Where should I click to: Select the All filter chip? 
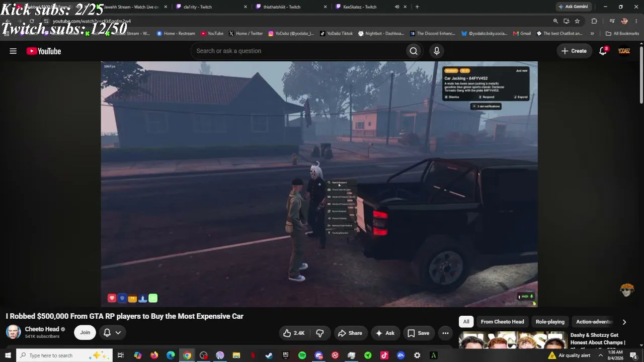point(466,322)
